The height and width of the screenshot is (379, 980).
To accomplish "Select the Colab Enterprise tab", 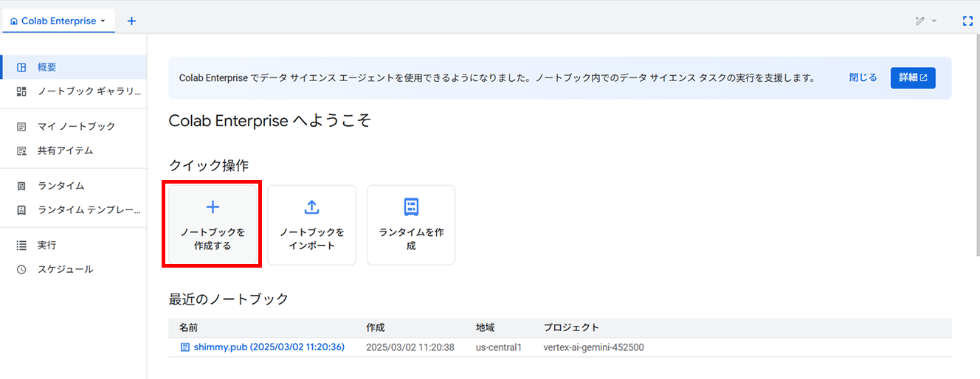I will [x=58, y=21].
